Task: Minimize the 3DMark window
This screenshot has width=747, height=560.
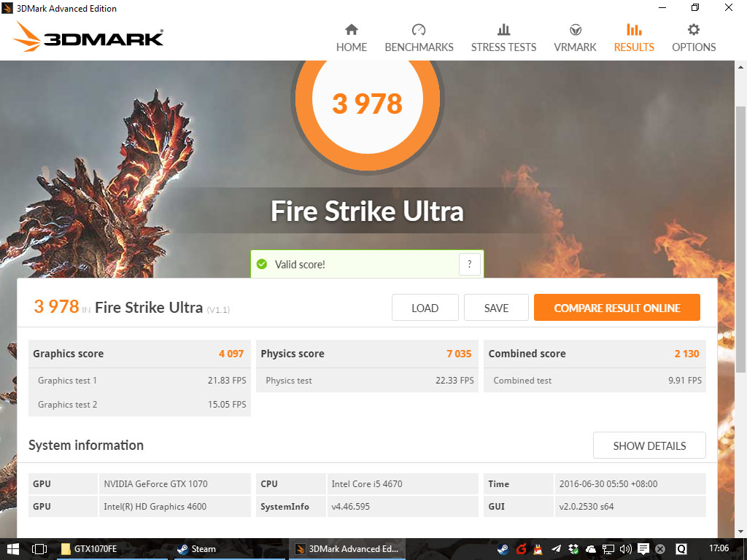Action: click(662, 7)
